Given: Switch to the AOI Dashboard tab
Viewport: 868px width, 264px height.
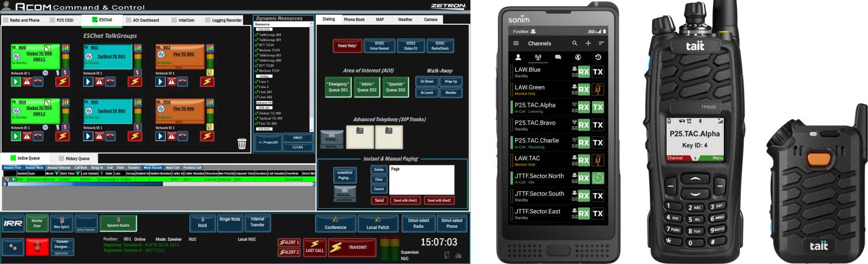Looking at the screenshot, I should click(142, 20).
